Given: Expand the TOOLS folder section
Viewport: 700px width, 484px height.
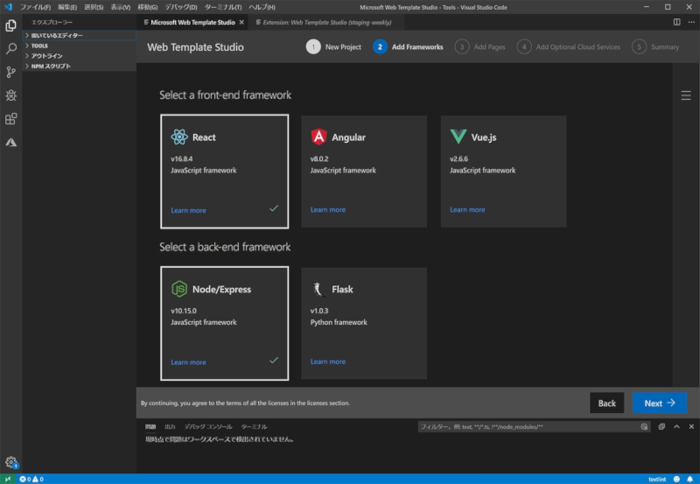Looking at the screenshot, I should pyautogui.click(x=79, y=46).
